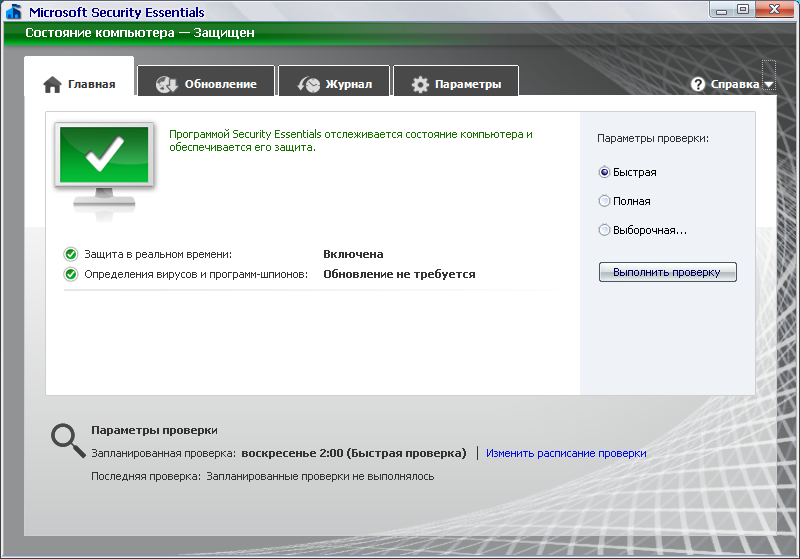
Task: Click the home icon on Главная tab
Action: pyautogui.click(x=53, y=85)
